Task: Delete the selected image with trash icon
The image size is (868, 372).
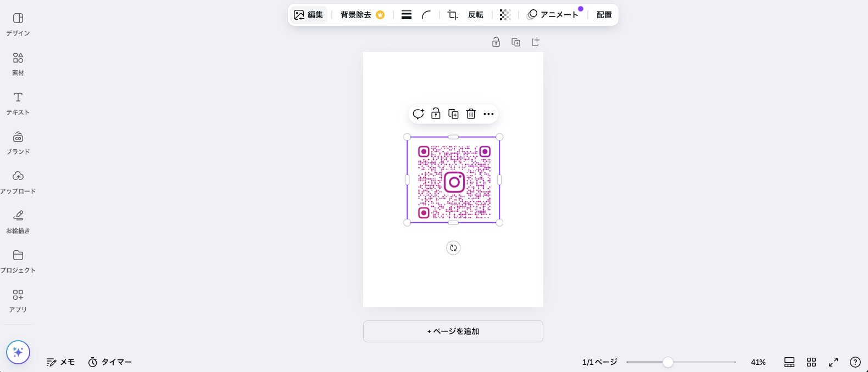Action: click(471, 114)
